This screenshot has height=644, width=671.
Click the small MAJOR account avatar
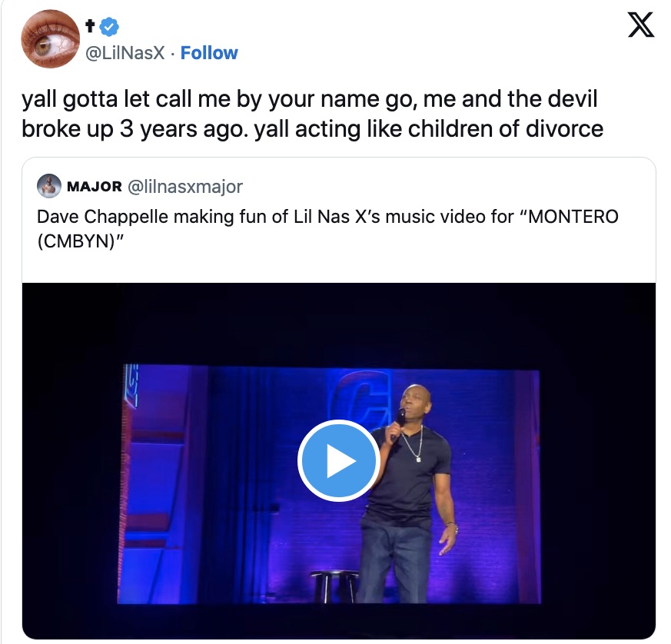50,186
